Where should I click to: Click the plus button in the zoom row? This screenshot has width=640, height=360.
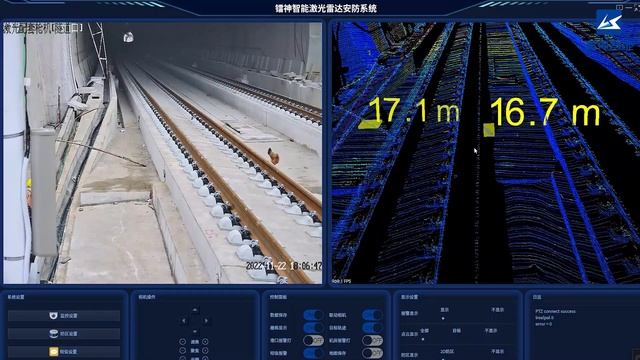[205, 342]
